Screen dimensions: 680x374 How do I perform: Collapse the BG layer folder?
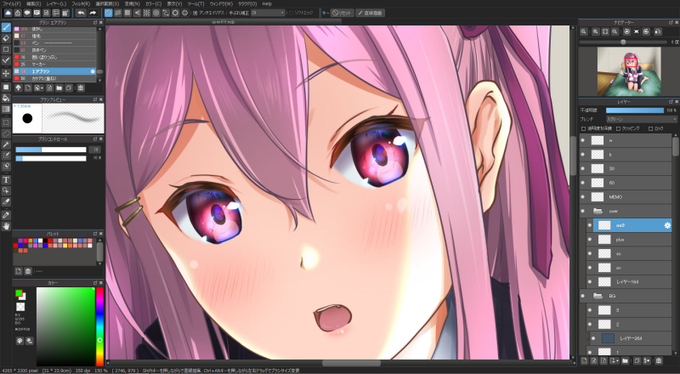pyautogui.click(x=598, y=296)
